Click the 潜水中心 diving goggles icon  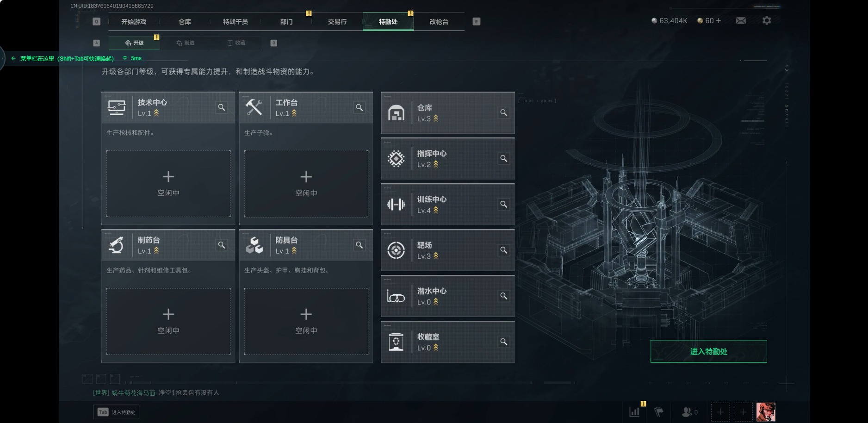396,296
